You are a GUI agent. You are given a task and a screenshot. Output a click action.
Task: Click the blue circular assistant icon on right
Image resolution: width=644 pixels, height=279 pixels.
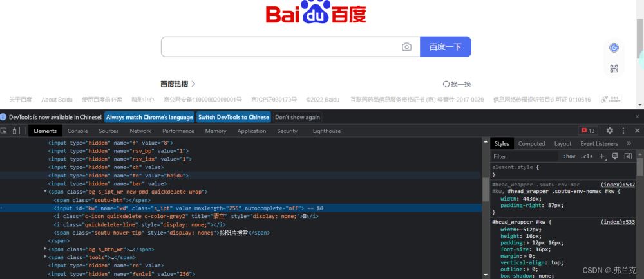pyautogui.click(x=614, y=48)
